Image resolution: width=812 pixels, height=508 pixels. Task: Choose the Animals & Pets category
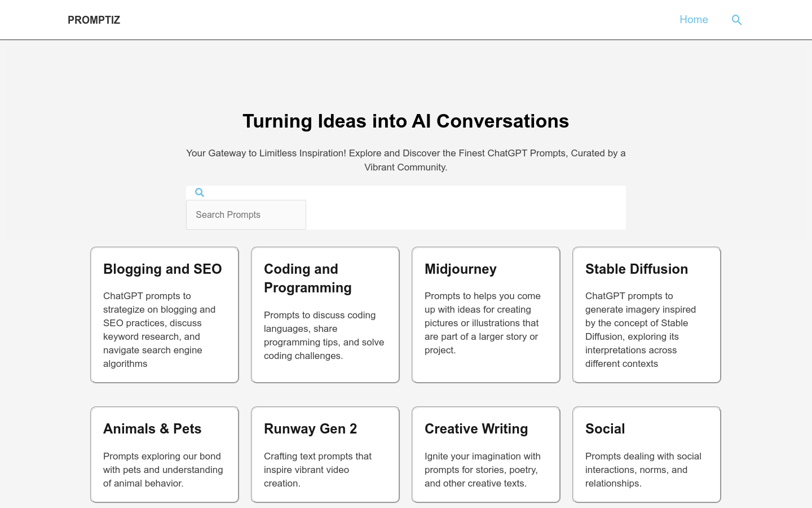[165, 454]
